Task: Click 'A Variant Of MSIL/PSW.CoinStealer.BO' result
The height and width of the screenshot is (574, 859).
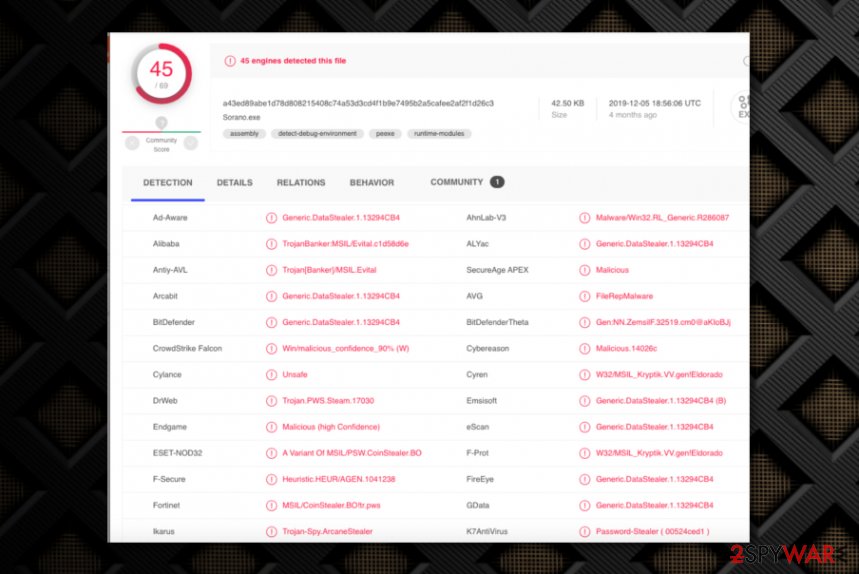Action: [352, 453]
